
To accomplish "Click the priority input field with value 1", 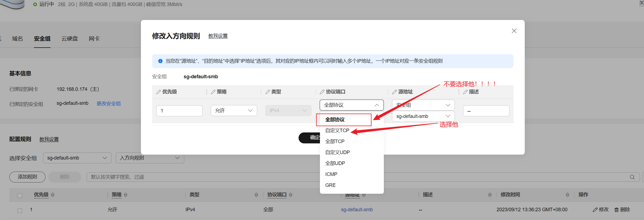I will click(179, 111).
